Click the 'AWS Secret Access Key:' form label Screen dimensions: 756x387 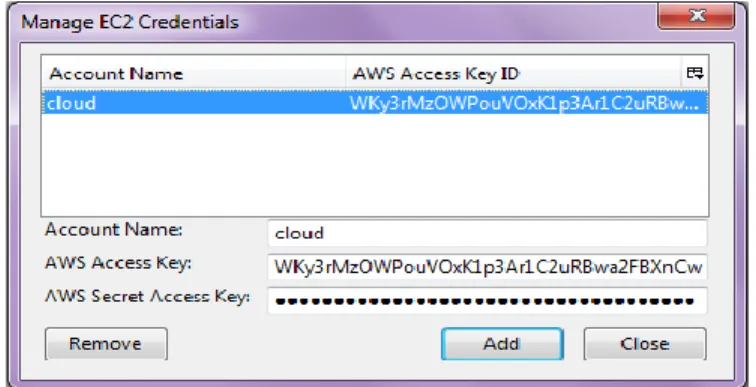click(x=148, y=296)
